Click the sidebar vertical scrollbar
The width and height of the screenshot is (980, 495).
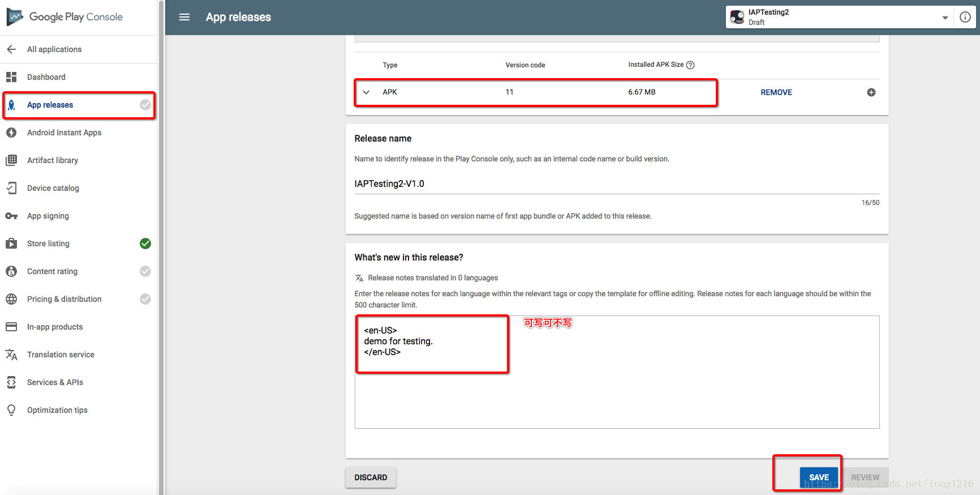pyautogui.click(x=161, y=247)
